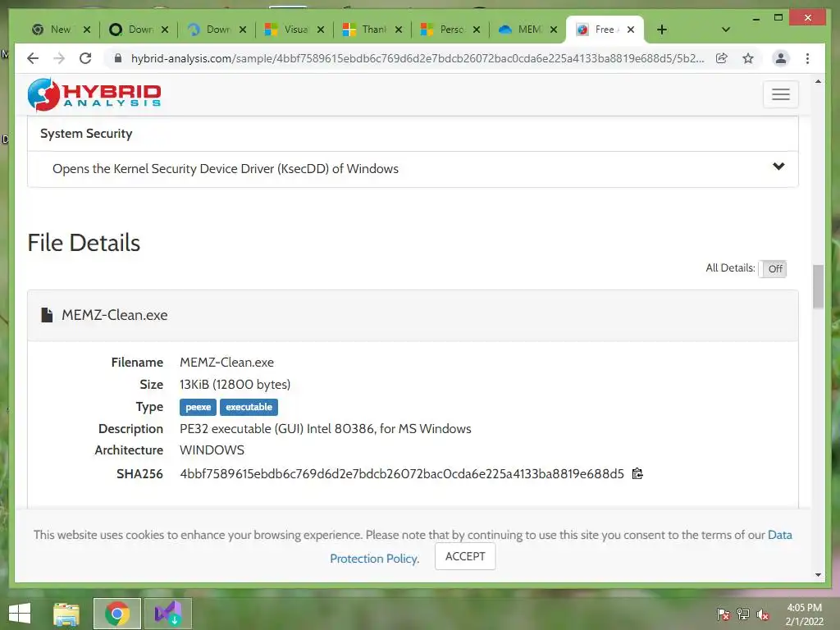The width and height of the screenshot is (840, 630).
Task: Click the SHA256 hash value text
Action: coord(402,473)
